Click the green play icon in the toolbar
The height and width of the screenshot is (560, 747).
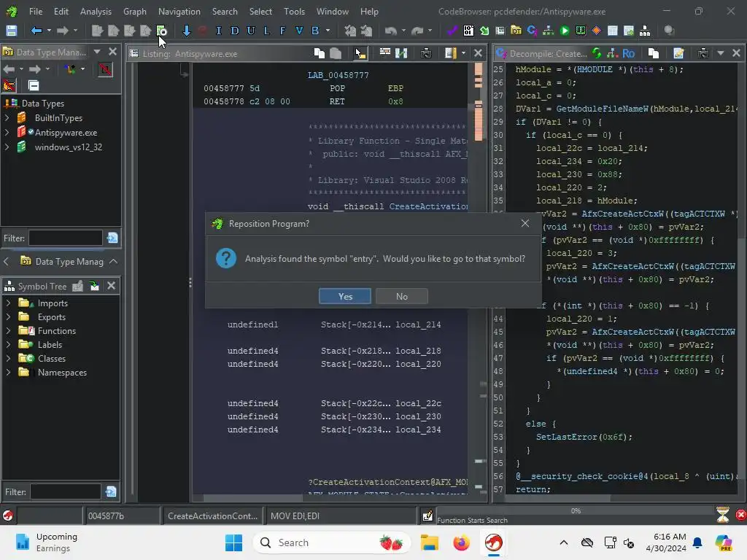[565, 31]
